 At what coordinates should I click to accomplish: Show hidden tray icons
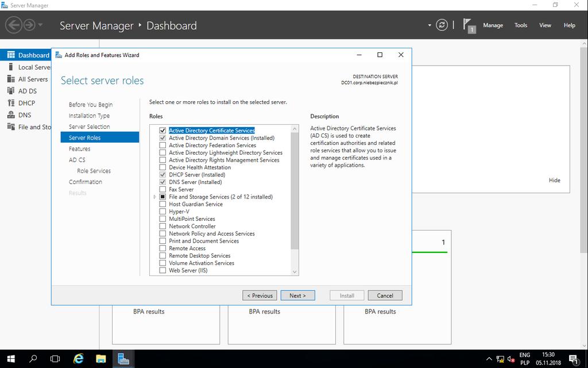[x=489, y=359]
